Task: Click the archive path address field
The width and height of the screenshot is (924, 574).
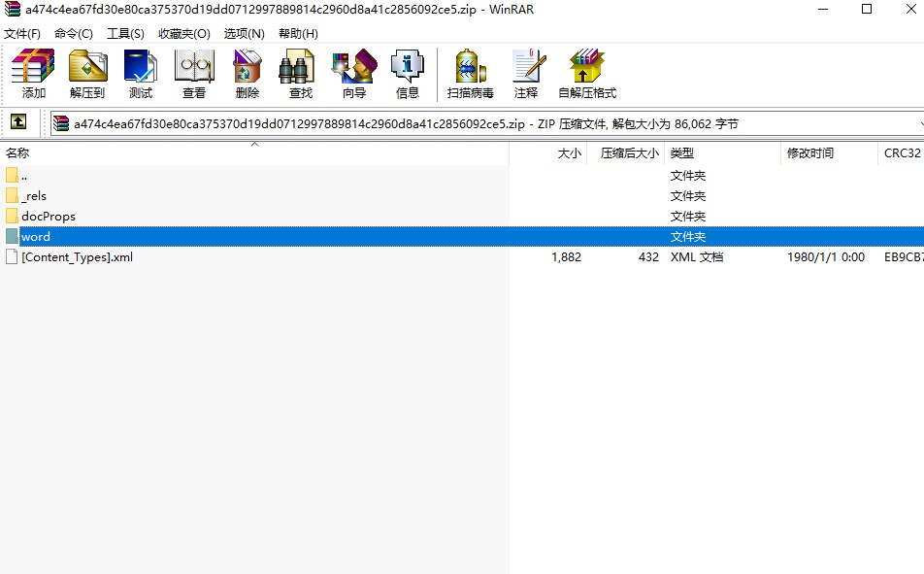Action: coord(487,124)
